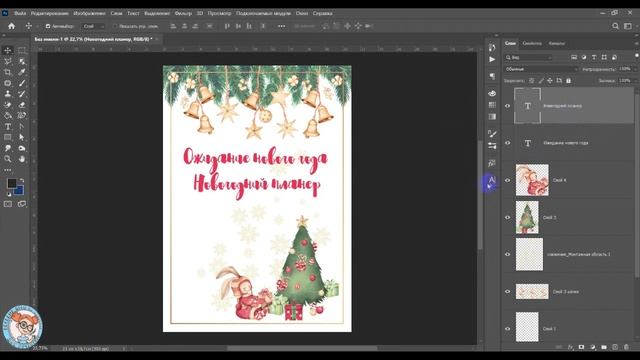This screenshot has height=360, width=640.
Task: Click the Home icon in options bar
Action: [11, 26]
